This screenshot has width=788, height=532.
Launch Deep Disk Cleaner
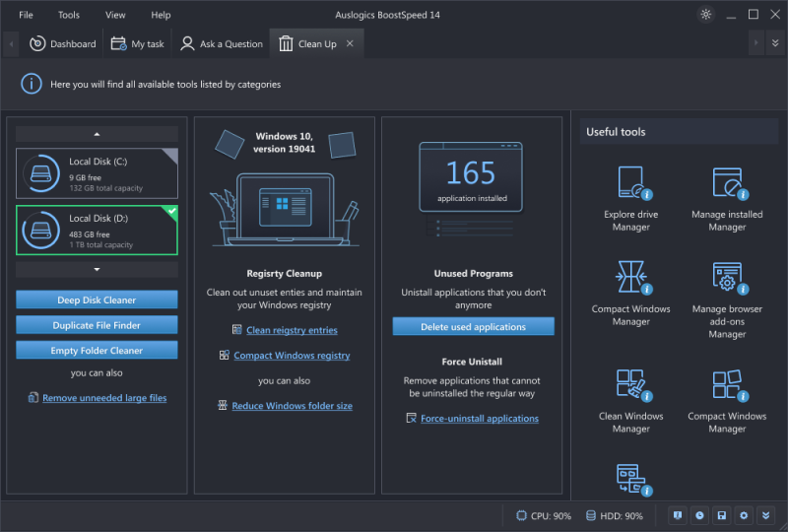click(x=97, y=299)
